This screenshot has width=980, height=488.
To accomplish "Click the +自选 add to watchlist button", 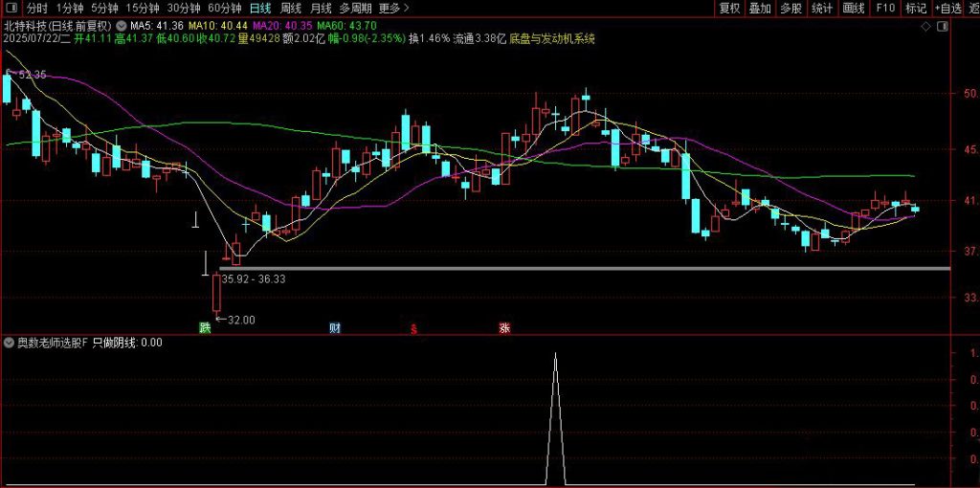I will point(947,9).
